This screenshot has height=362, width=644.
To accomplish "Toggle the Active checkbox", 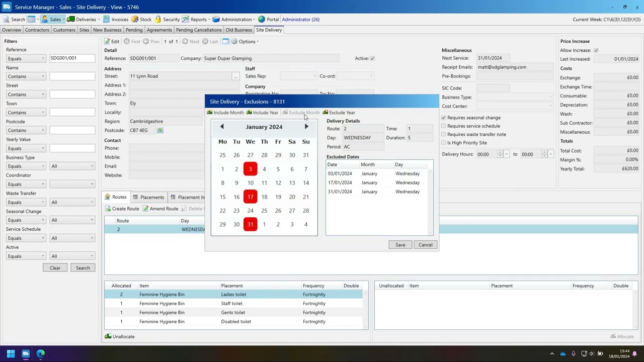I will point(372,58).
